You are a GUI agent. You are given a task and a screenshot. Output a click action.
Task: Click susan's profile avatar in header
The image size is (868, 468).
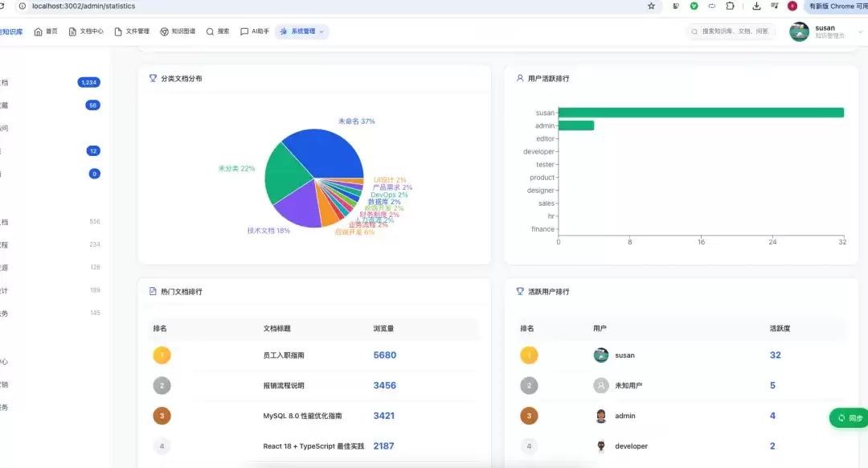[799, 31]
